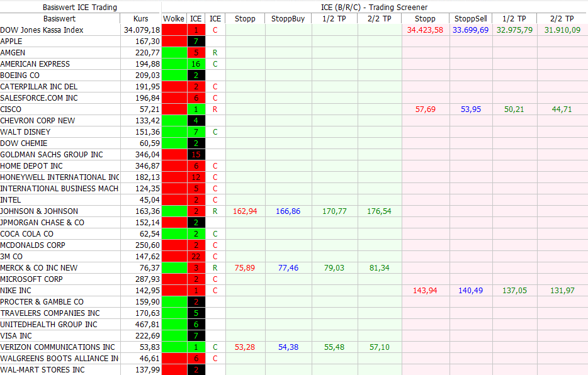Click the Basiswert column header
Viewport: 588px width, 375px height.
coord(60,19)
